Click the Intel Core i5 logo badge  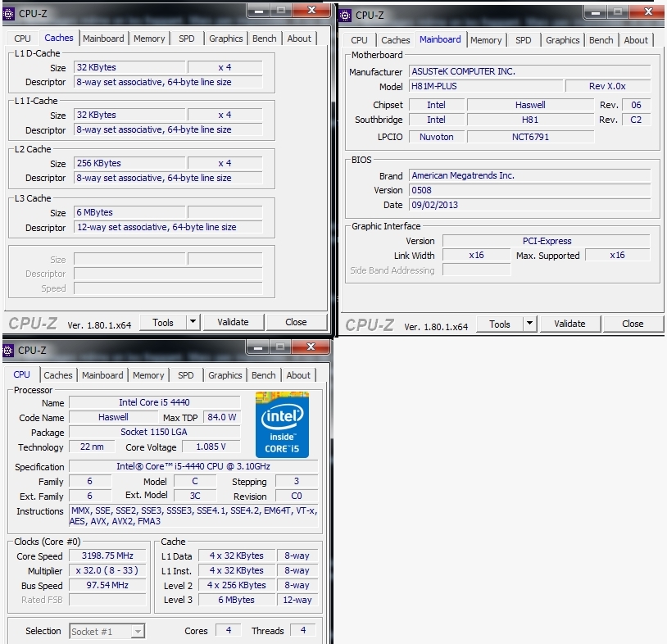click(x=282, y=424)
